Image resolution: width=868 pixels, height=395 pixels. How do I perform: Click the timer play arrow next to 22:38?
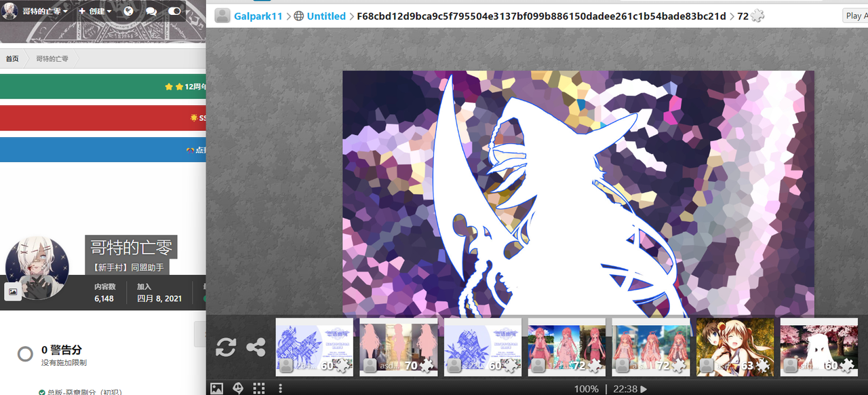pos(644,389)
